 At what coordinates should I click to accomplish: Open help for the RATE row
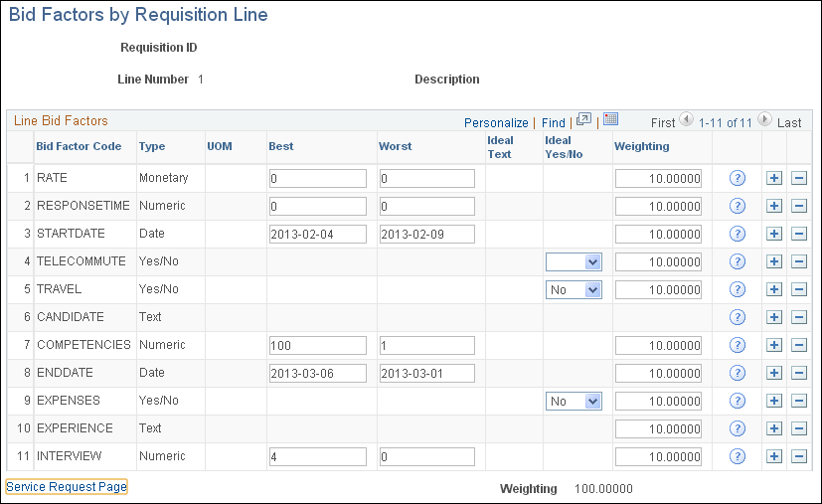(738, 178)
